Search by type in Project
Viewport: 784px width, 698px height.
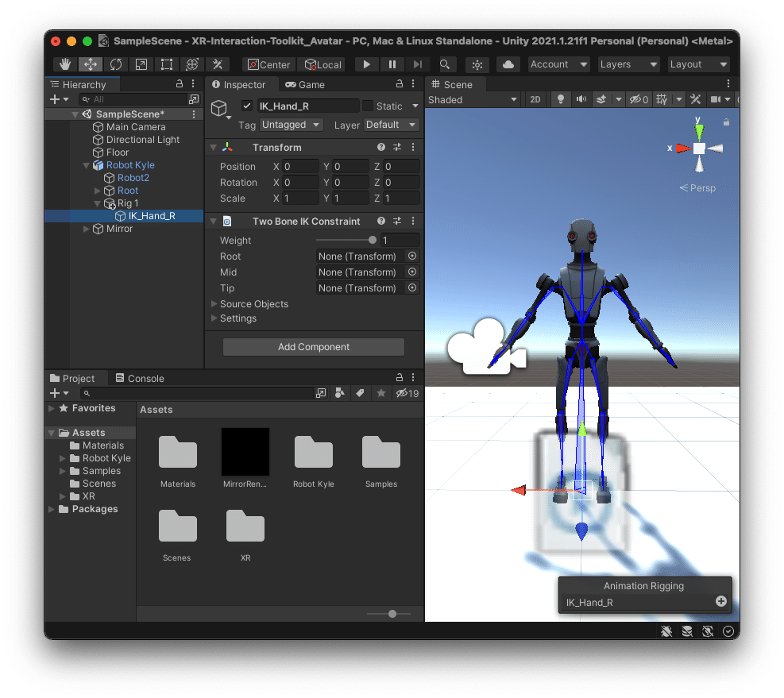tap(339, 394)
